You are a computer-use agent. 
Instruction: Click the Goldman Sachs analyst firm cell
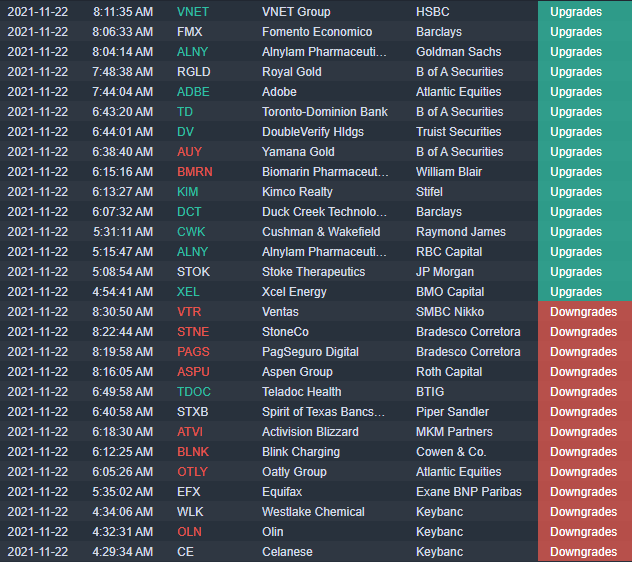coord(458,52)
